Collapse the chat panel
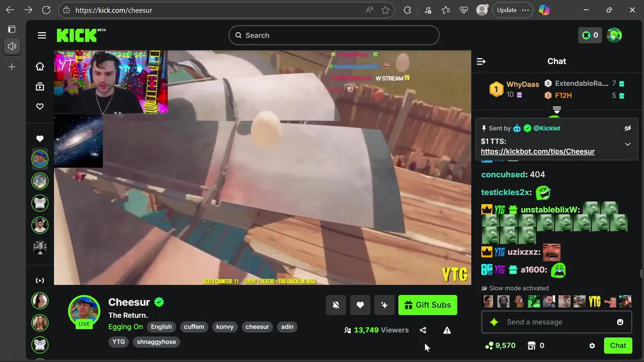The width and height of the screenshot is (644, 362). (481, 61)
